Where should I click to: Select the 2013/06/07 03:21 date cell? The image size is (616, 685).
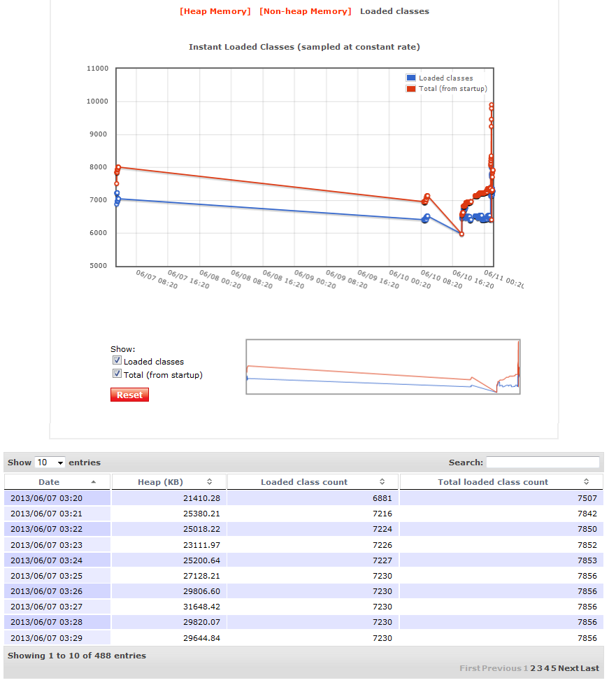57,514
